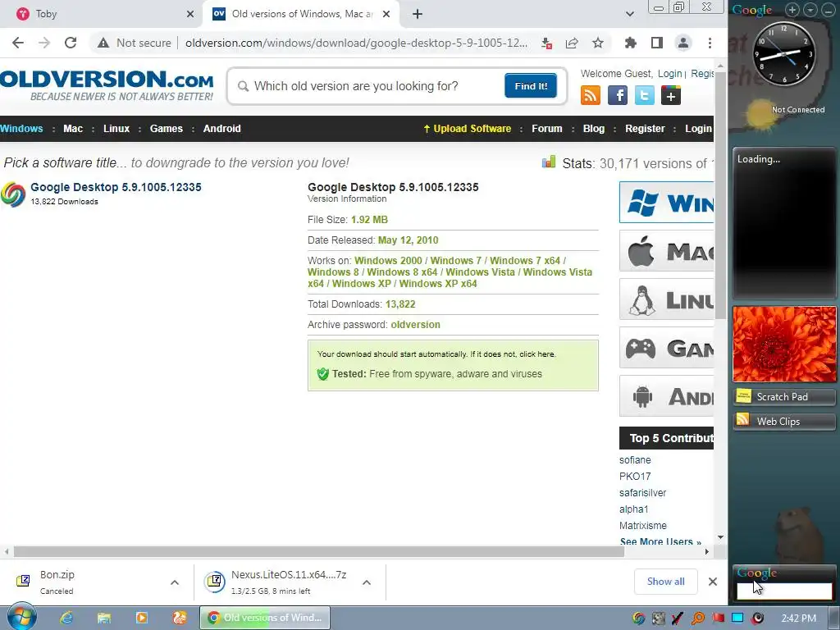840x630 pixels.
Task: Expand the Bon.zip download options chevron
Action: pyautogui.click(x=175, y=582)
